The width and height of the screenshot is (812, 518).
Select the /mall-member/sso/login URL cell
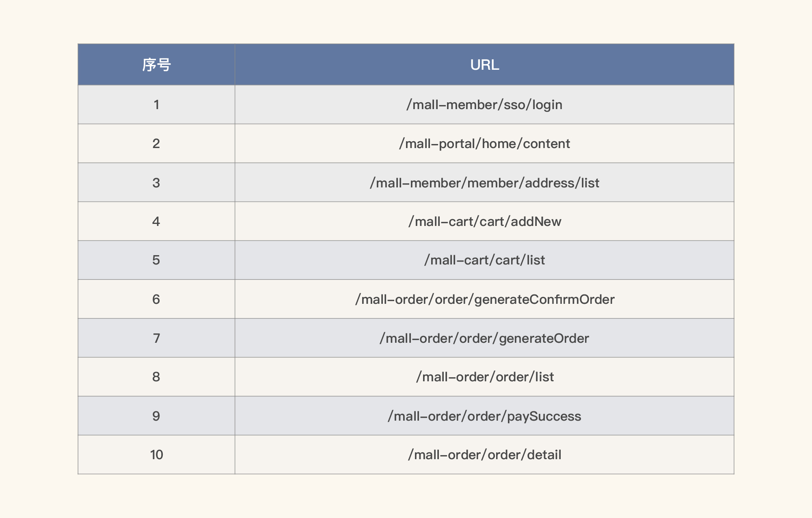pyautogui.click(x=484, y=105)
